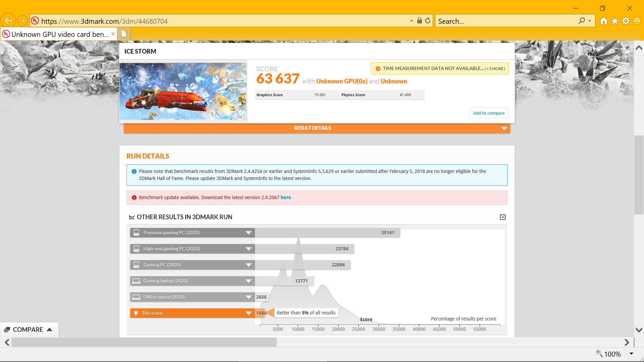Close the Unknown GPU video card tab
The height and width of the screenshot is (362, 644).
coord(113,34)
